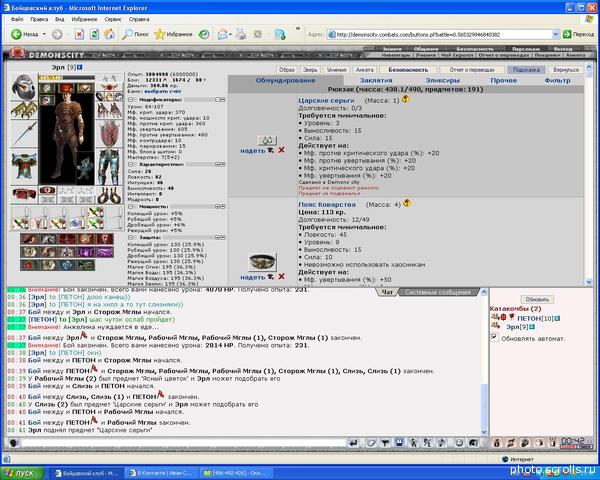This screenshot has width=600, height=480.
Task: Collapse the Мощность section
Action: point(131,206)
